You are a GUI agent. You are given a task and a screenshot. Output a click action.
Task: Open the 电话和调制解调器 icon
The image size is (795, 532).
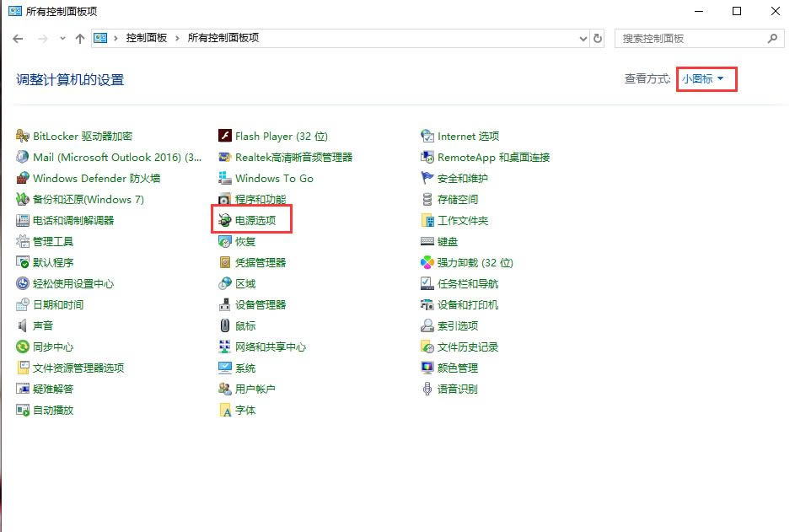point(22,221)
